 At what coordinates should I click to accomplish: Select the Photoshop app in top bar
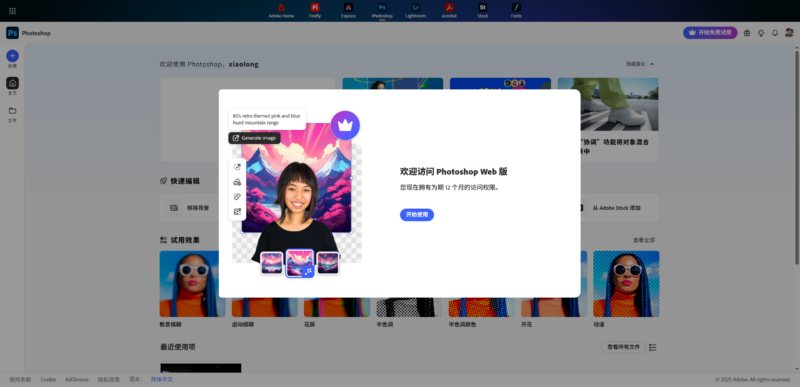(x=382, y=10)
